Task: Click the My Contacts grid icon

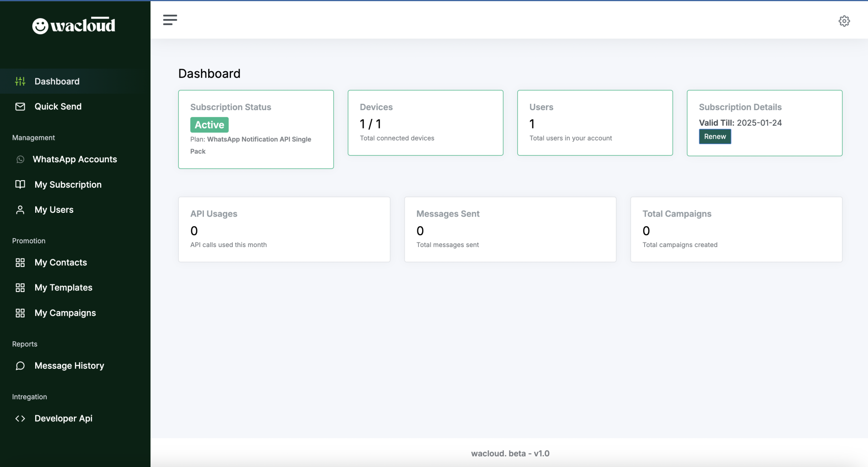Action: pos(20,262)
